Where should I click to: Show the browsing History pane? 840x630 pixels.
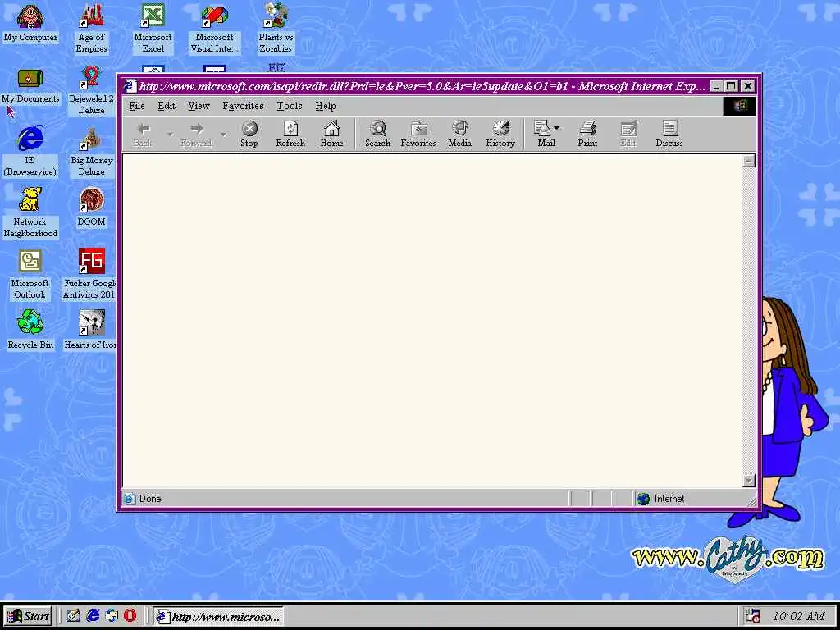point(500,134)
